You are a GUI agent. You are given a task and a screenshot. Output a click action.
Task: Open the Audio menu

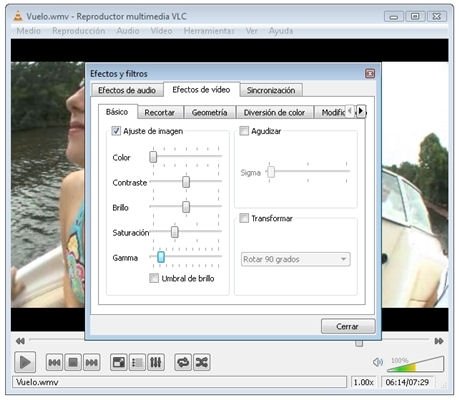[x=128, y=31]
